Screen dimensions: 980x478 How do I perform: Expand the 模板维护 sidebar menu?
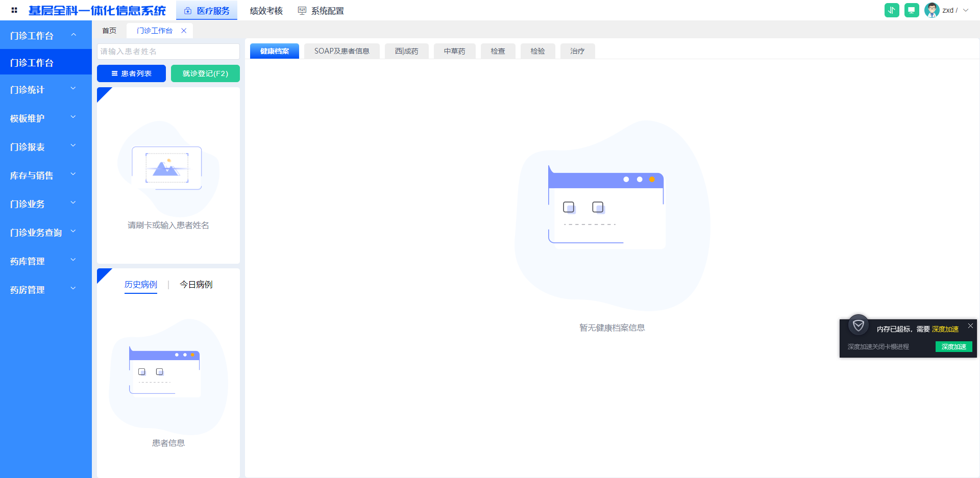(x=46, y=118)
